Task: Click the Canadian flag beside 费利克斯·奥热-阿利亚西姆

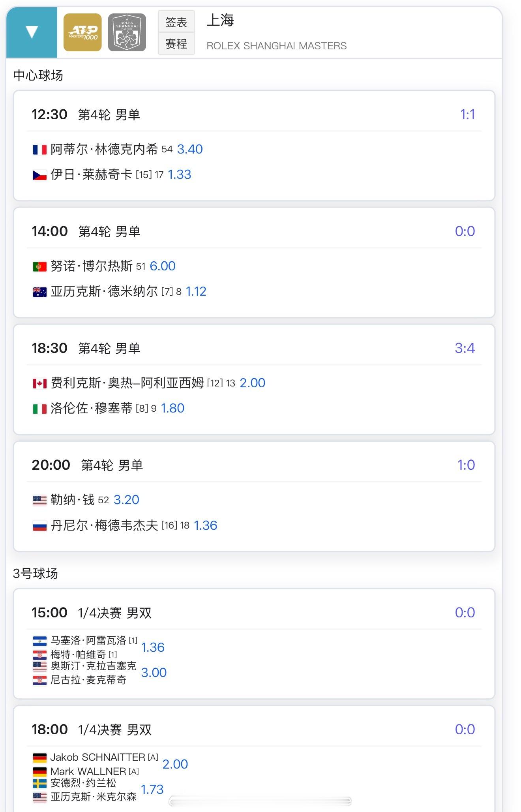Action: [x=39, y=383]
